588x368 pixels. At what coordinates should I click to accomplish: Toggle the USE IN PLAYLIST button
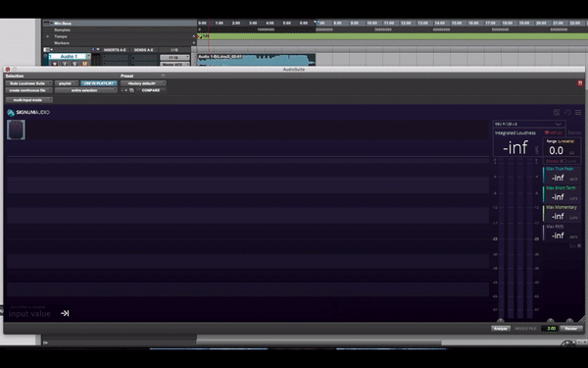point(99,83)
